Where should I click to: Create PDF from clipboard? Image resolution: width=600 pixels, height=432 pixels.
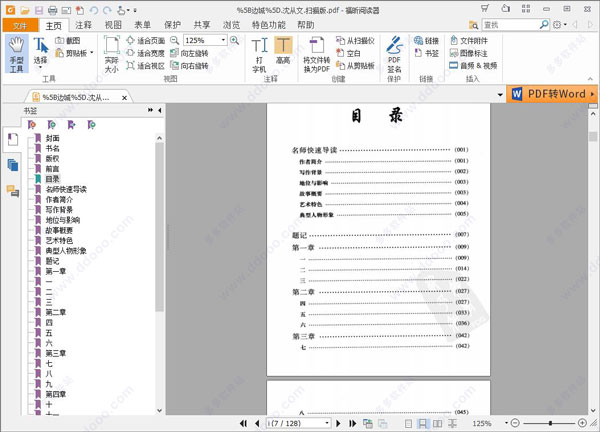(355, 66)
